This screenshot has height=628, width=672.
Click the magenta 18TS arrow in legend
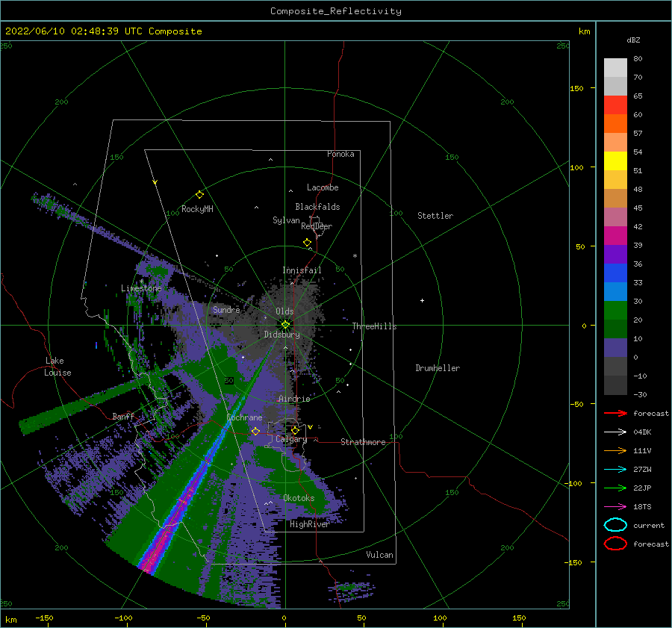pyautogui.click(x=615, y=507)
